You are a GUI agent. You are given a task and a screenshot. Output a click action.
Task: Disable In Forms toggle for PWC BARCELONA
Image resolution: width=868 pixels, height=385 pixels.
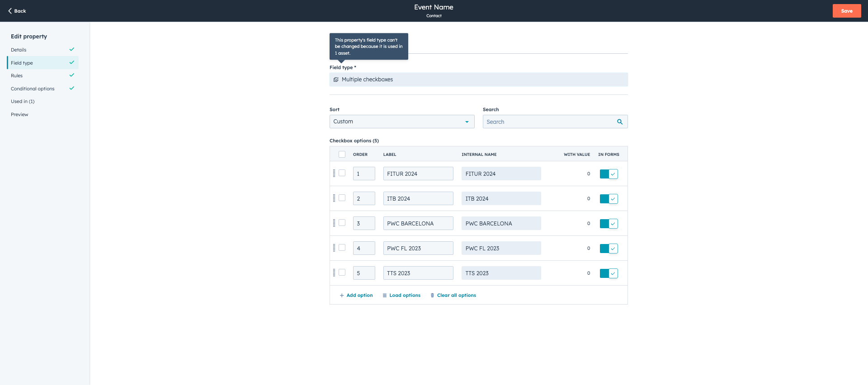coord(609,224)
